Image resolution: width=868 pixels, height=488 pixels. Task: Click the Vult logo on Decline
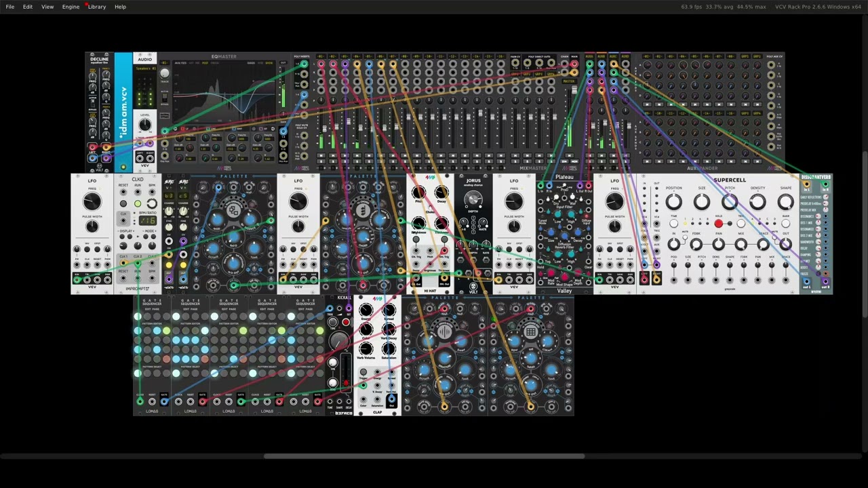pyautogui.click(x=99, y=167)
